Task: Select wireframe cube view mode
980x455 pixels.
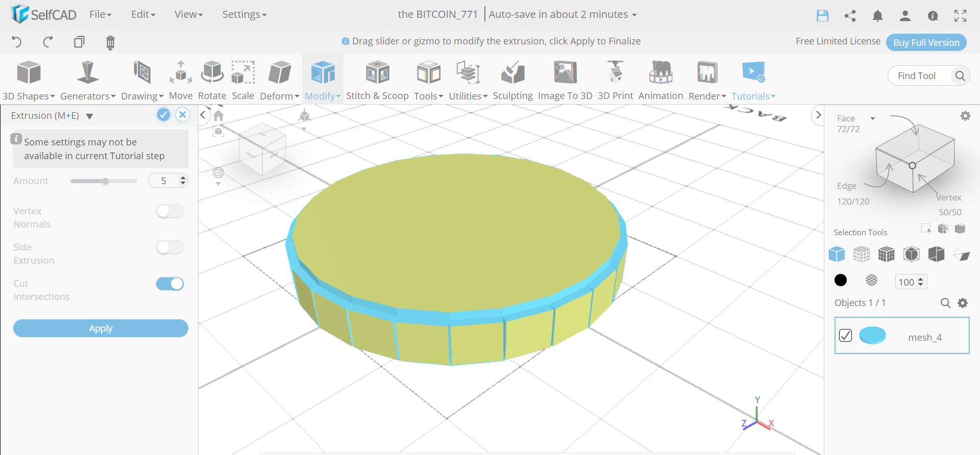Action: pyautogui.click(x=861, y=254)
